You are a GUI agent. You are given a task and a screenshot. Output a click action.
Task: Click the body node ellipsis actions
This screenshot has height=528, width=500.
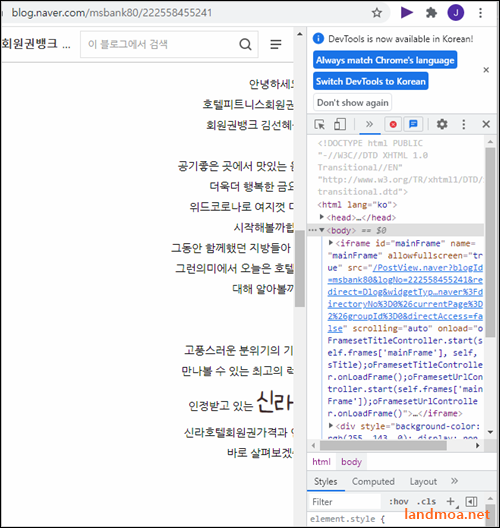[x=312, y=230]
